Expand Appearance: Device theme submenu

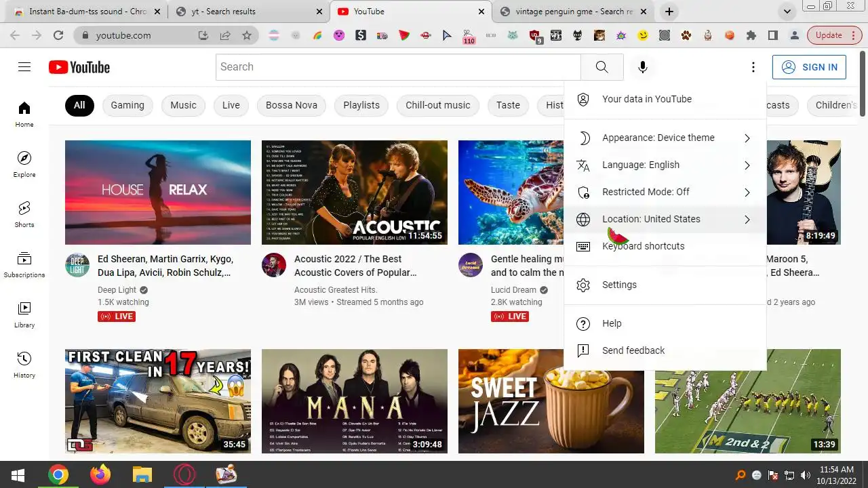(665, 138)
